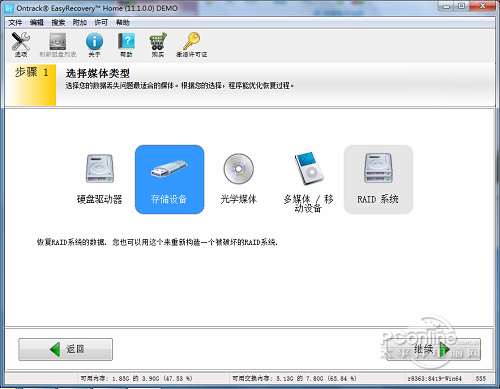500x389 pixels.
Task: Click the 选择媒体类型 heading
Action: point(98,73)
